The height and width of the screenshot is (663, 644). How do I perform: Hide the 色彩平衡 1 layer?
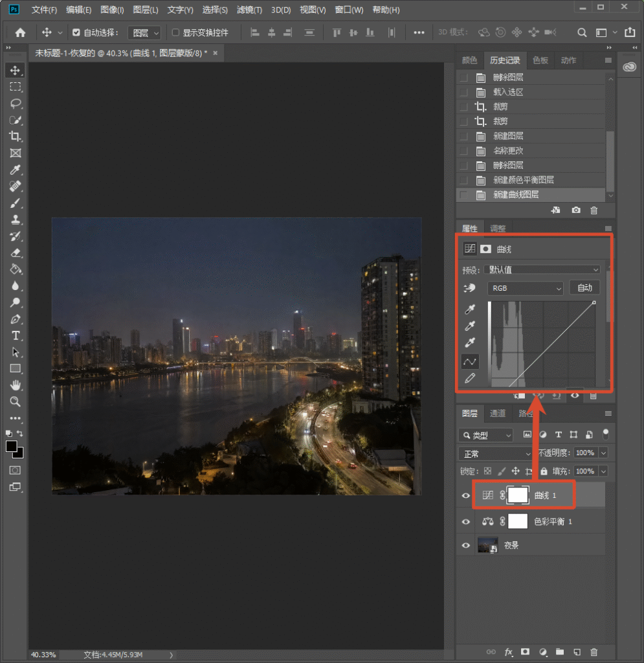[x=465, y=522]
